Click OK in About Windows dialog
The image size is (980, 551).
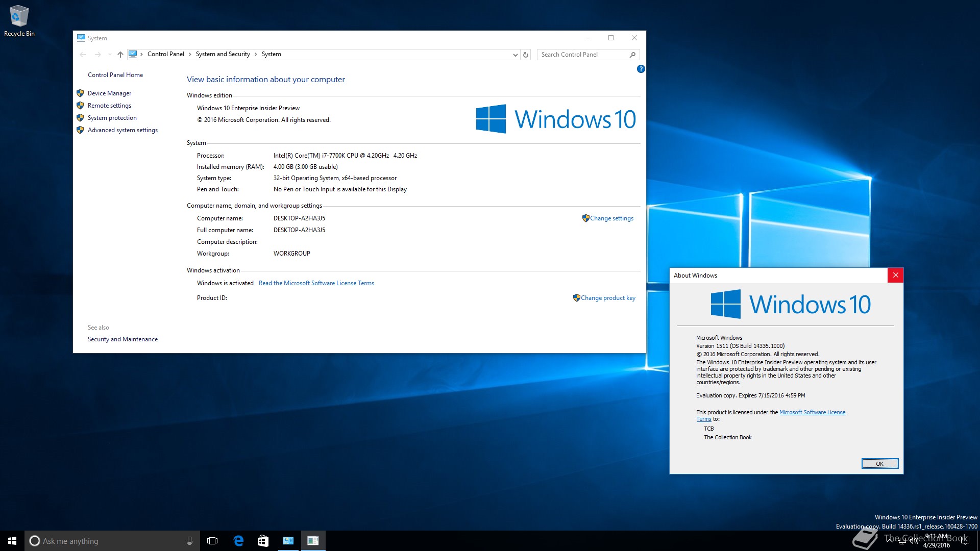pyautogui.click(x=880, y=464)
